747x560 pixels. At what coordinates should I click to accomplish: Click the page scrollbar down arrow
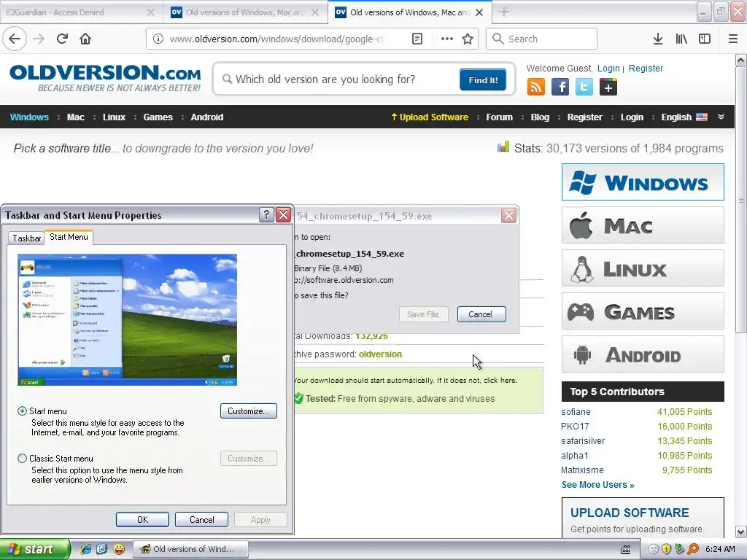point(741,532)
